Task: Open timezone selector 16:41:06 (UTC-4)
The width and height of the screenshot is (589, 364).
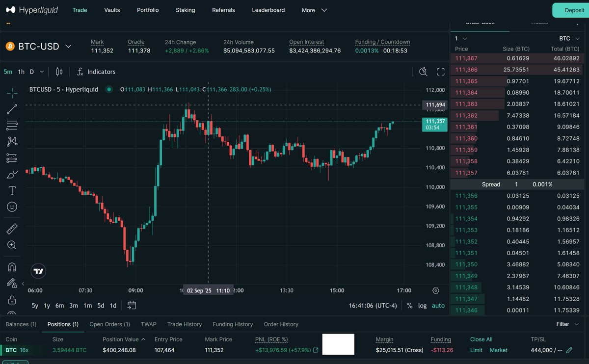Action: tap(373, 306)
